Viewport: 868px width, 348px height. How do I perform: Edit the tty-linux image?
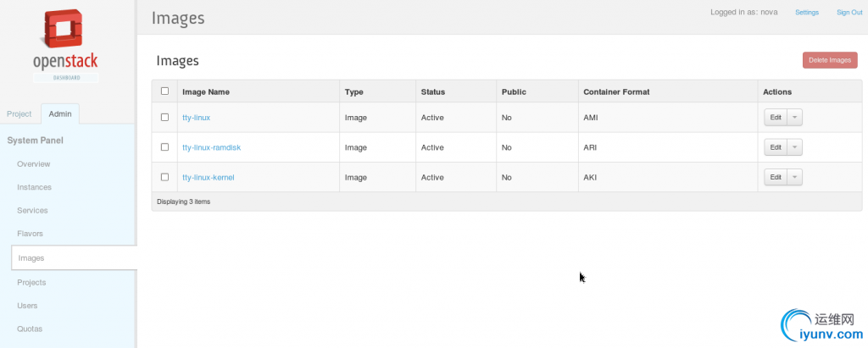(775, 118)
